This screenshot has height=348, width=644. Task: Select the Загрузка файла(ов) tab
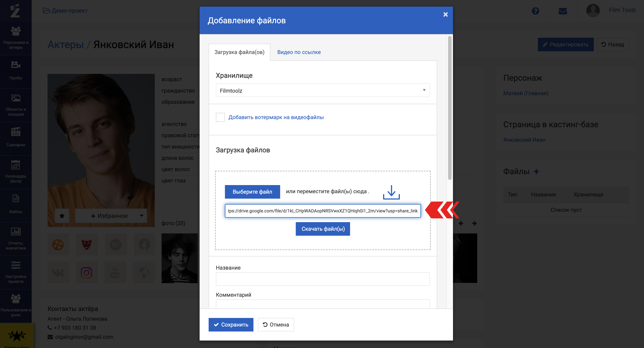[x=239, y=52]
